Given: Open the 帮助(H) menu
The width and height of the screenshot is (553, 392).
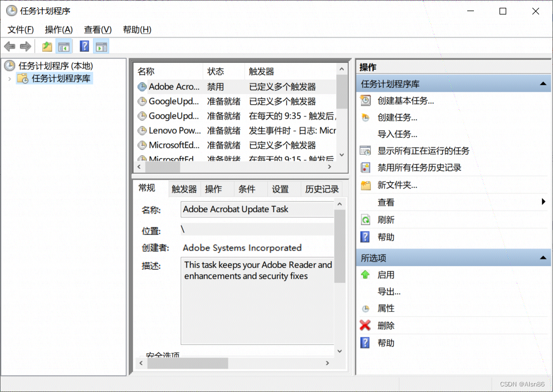Looking at the screenshot, I should 137,30.
